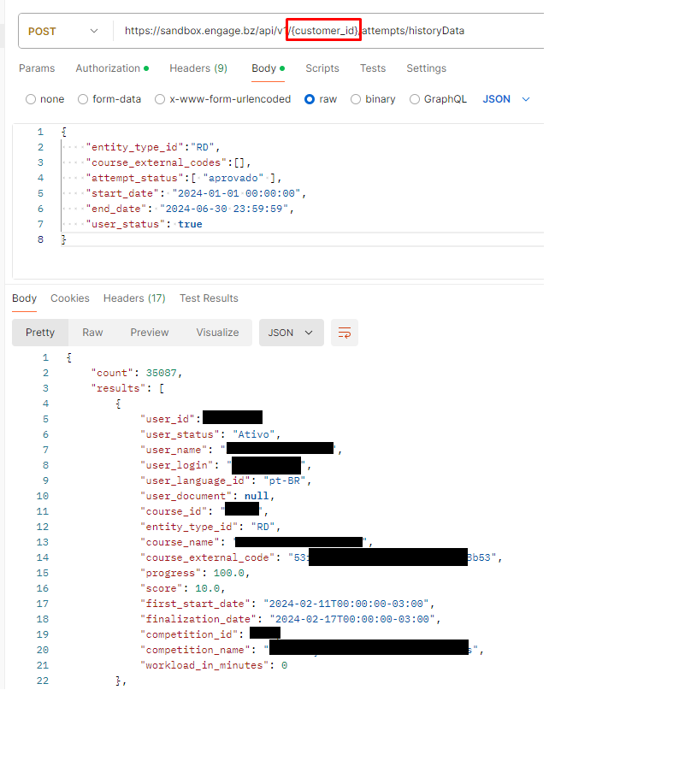Image resolution: width=673 pixels, height=784 pixels.
Task: Switch to the Scripts tab
Action: coord(322,68)
